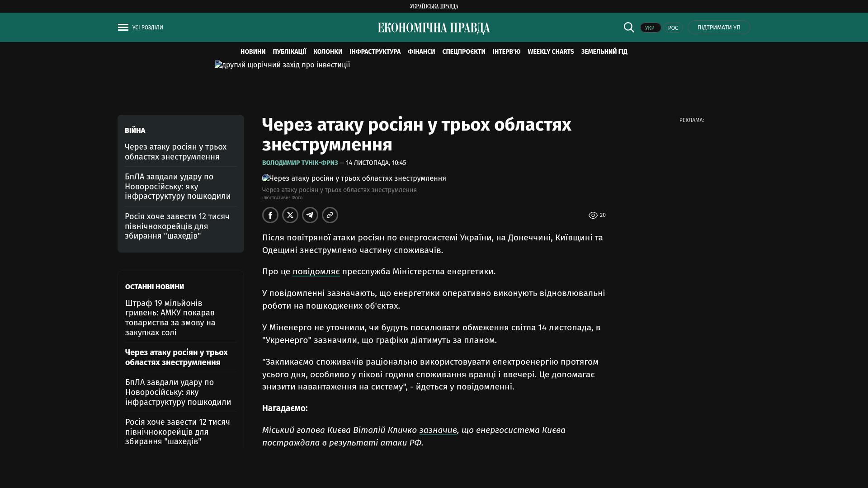The height and width of the screenshot is (488, 868).
Task: Open the НОВИНИ menu item
Action: coord(253,52)
